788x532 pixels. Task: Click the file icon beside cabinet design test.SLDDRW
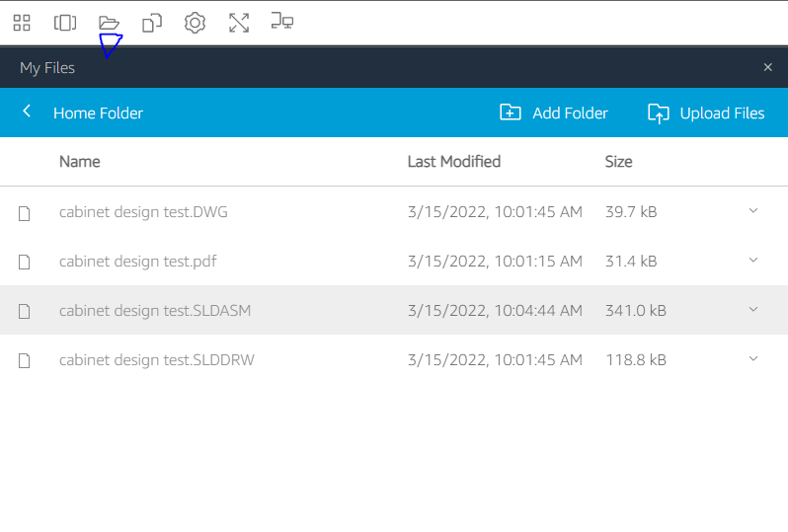tap(24, 360)
